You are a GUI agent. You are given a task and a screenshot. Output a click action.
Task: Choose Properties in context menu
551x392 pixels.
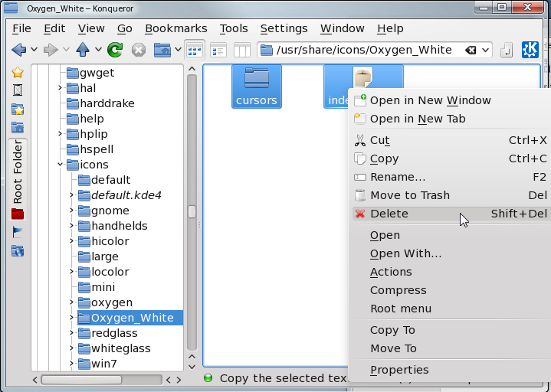pos(451,370)
